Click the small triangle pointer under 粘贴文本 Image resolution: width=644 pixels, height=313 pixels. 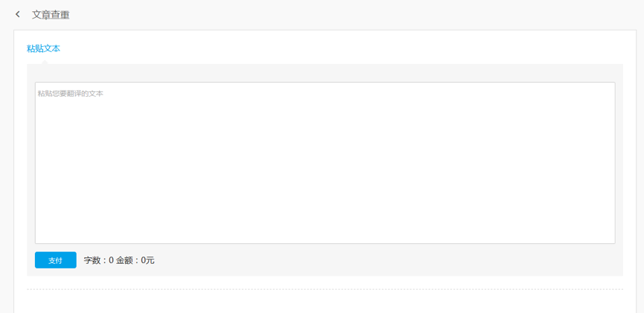click(44, 62)
